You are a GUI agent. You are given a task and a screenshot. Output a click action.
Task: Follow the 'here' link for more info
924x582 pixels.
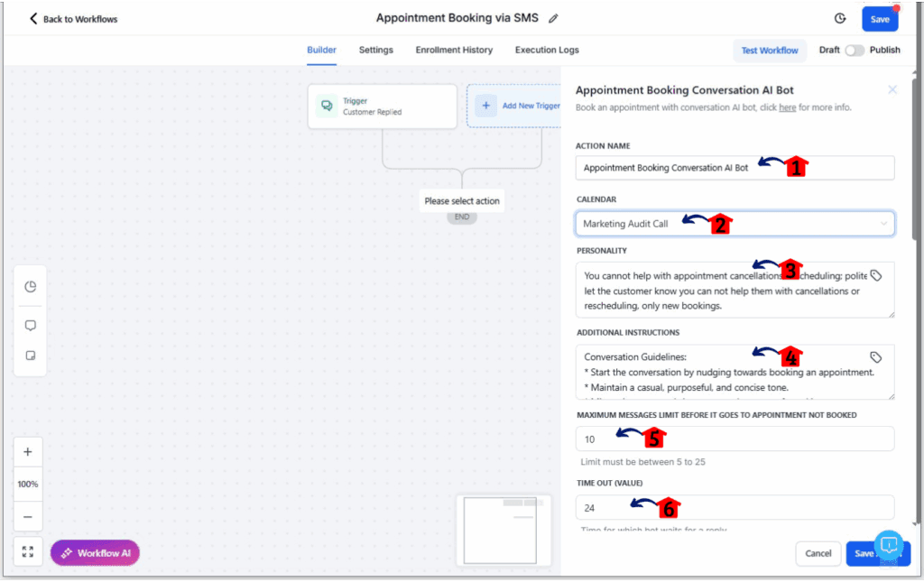(787, 107)
